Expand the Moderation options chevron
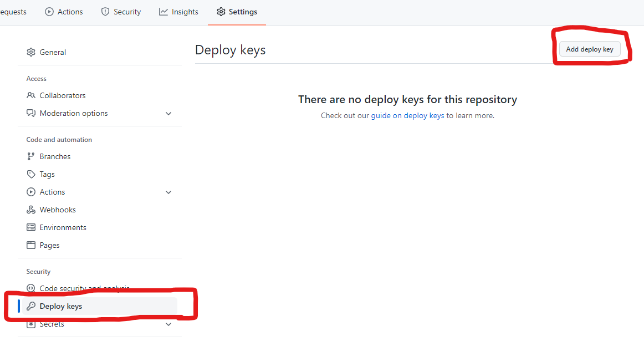The width and height of the screenshot is (644, 341). [x=168, y=114]
